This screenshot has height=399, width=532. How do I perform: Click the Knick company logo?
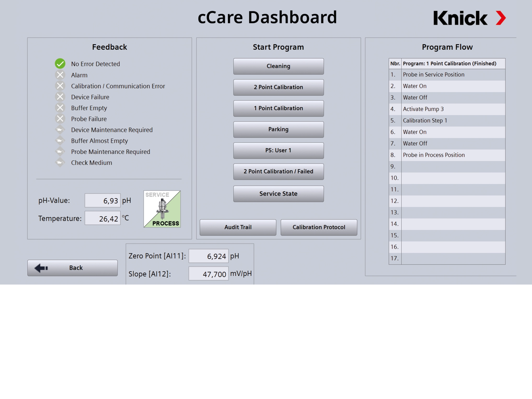469,18
